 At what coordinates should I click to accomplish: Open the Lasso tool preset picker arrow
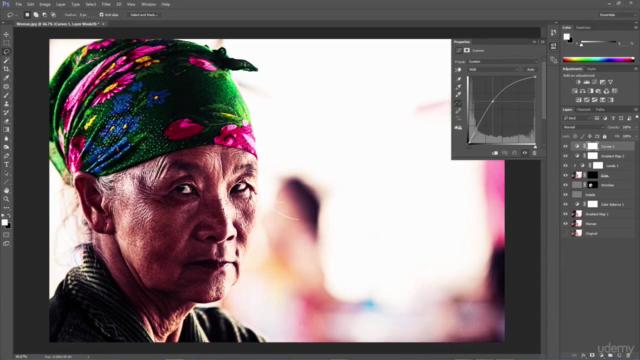point(16,15)
